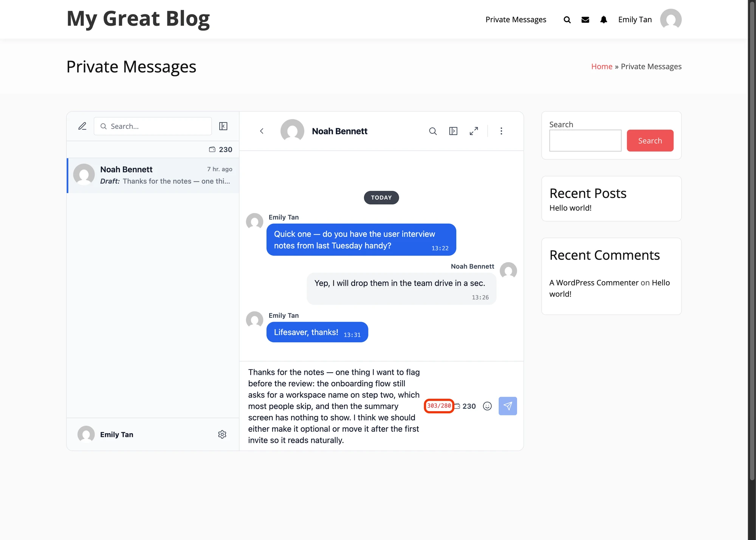This screenshot has height=540, width=756.
Task: Open the notifications bell icon
Action: click(x=604, y=20)
